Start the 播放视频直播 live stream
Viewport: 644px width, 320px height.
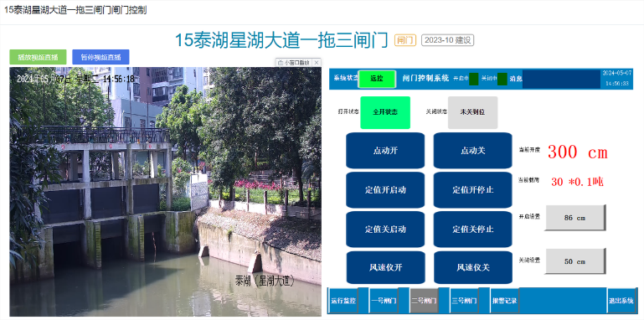[x=38, y=57]
